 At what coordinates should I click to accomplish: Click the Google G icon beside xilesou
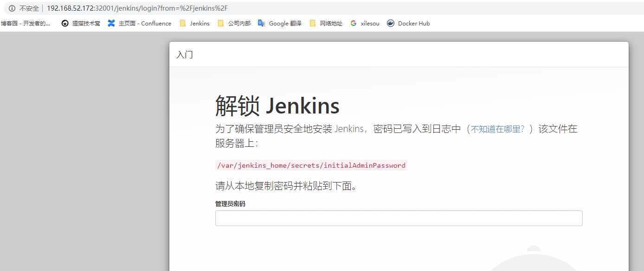[354, 23]
